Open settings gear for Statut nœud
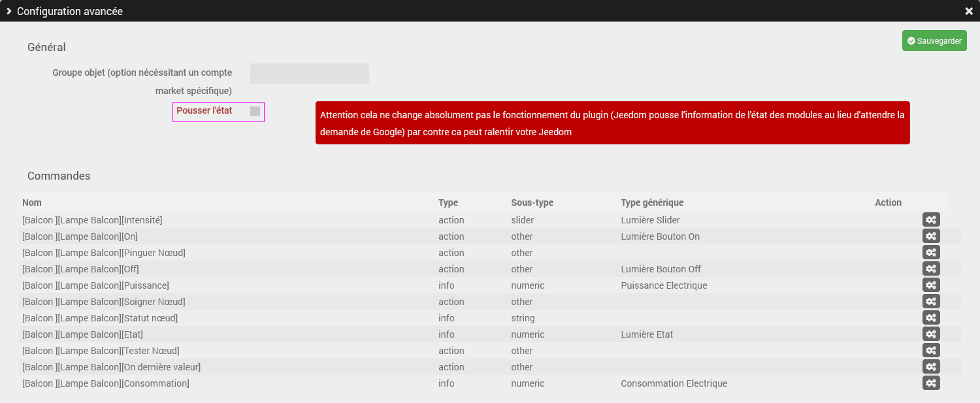Viewport: 980px width, 403px height. 931,318
